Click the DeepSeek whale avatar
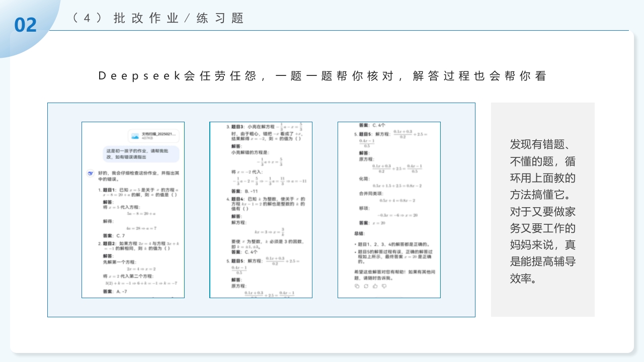The height and width of the screenshot is (362, 644). [91, 172]
